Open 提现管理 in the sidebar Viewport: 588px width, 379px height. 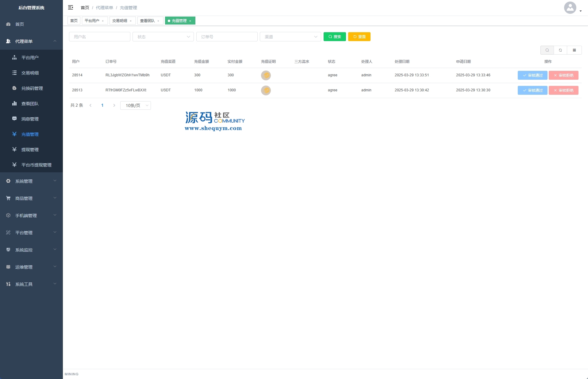coord(30,150)
